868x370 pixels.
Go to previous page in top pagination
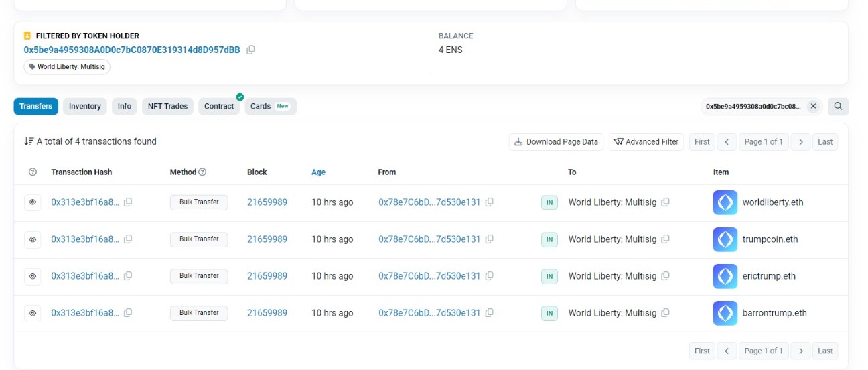click(727, 142)
